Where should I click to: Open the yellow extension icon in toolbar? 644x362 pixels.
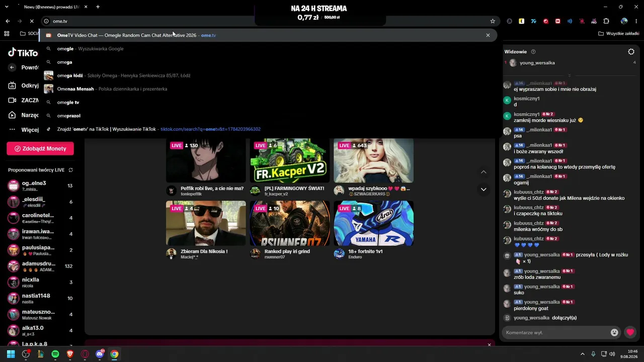point(522,21)
